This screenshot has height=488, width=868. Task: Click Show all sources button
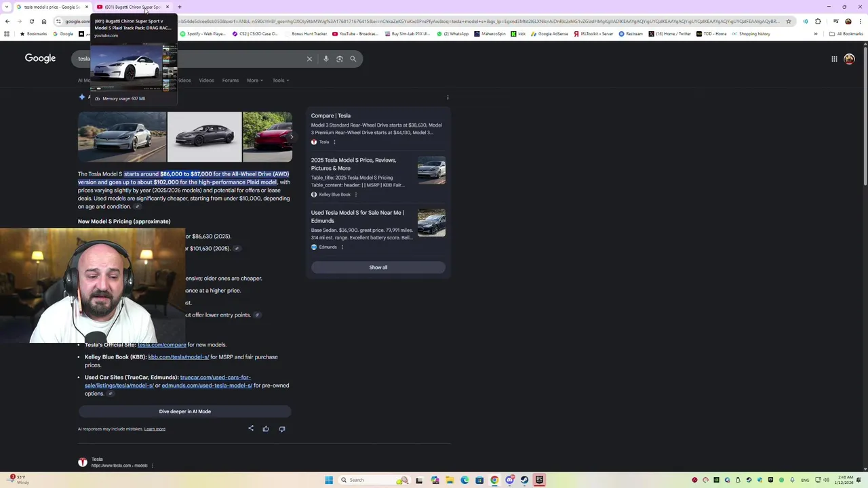pyautogui.click(x=378, y=267)
